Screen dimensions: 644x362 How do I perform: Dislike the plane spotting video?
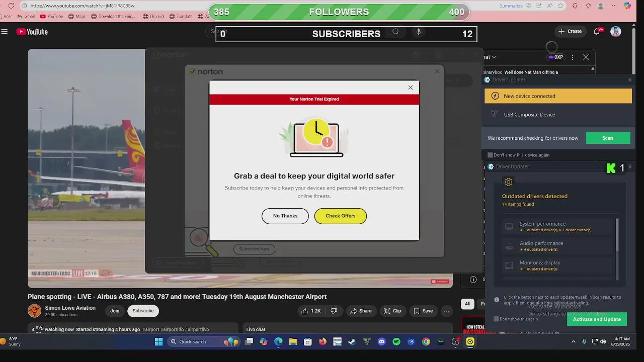click(334, 311)
